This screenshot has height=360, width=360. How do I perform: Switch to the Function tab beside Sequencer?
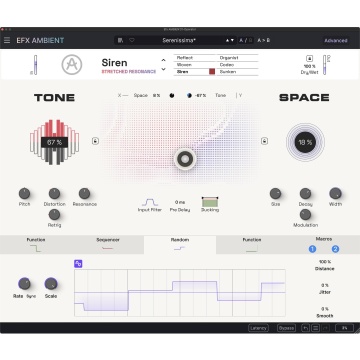point(36,245)
